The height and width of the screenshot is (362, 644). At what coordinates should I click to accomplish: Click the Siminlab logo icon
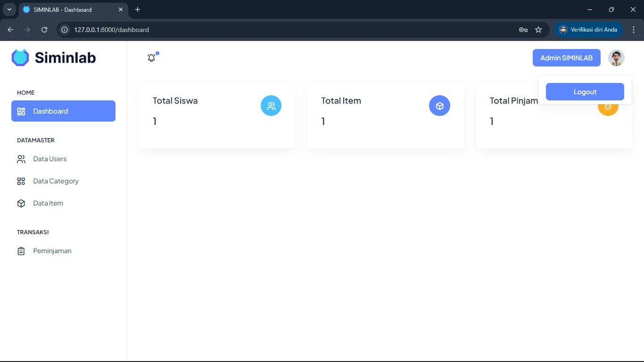click(x=20, y=58)
